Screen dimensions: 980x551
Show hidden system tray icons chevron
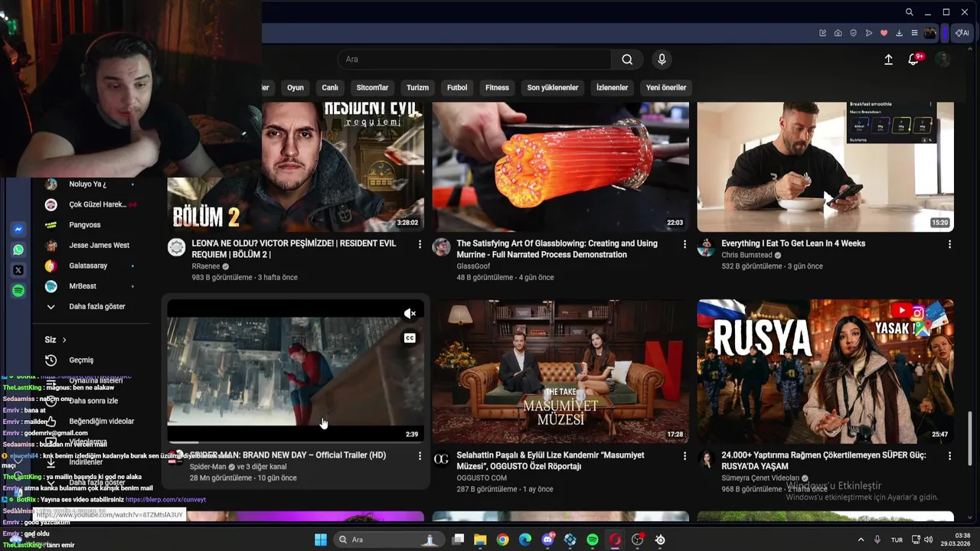861,540
